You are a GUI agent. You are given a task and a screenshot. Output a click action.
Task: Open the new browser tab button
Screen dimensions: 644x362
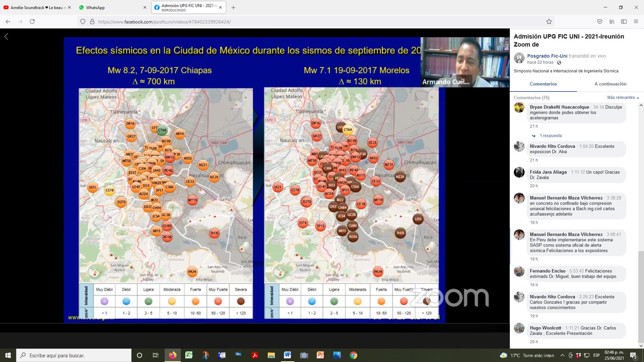pos(233,7)
